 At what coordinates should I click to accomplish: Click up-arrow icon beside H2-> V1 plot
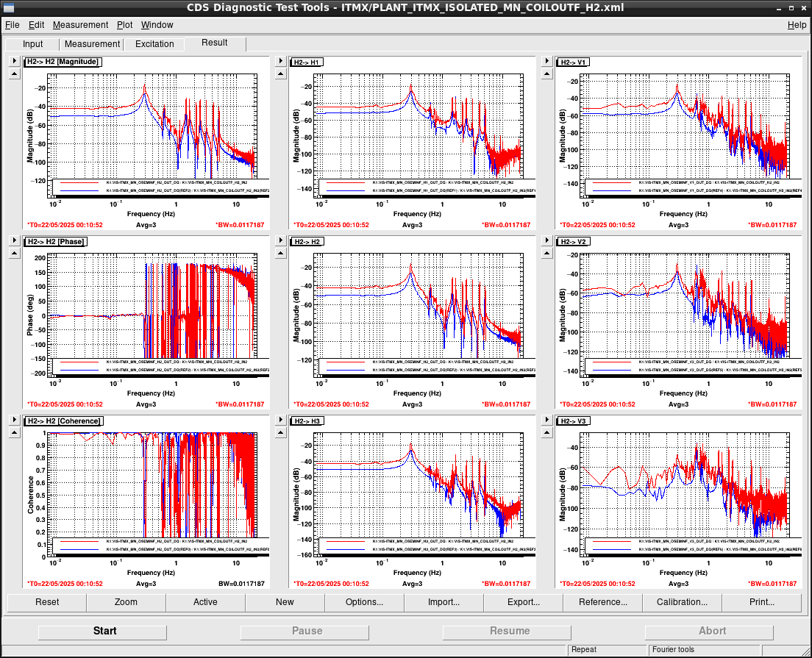click(x=547, y=74)
